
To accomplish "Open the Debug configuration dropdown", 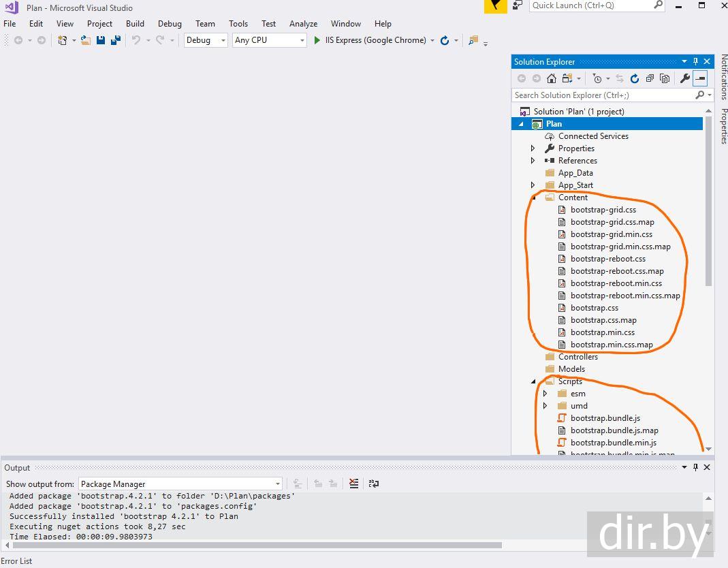I will coord(205,40).
